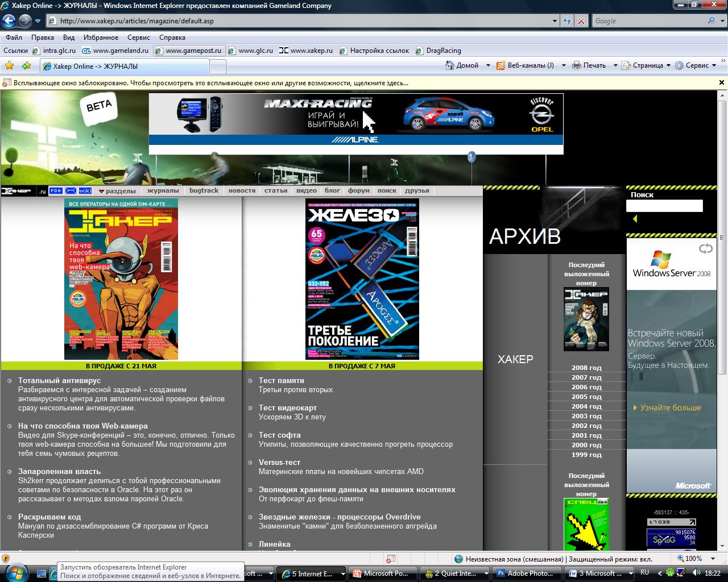Click the envelope mail icon in site nav
The image size is (728, 582).
click(71, 191)
